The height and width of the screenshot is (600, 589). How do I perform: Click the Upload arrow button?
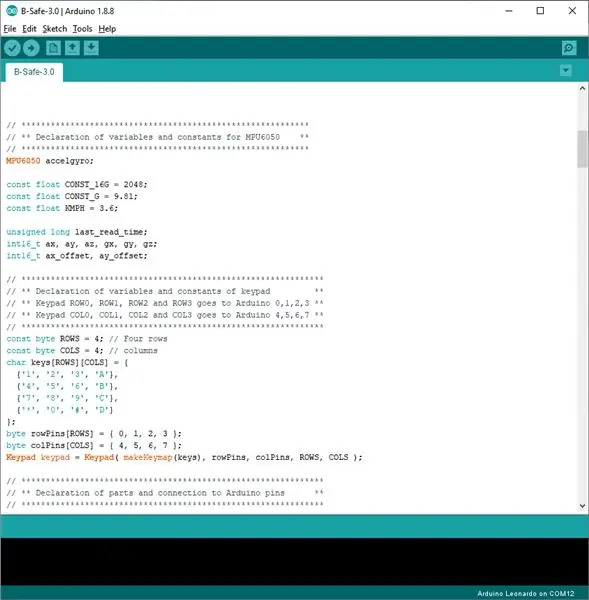tap(31, 48)
